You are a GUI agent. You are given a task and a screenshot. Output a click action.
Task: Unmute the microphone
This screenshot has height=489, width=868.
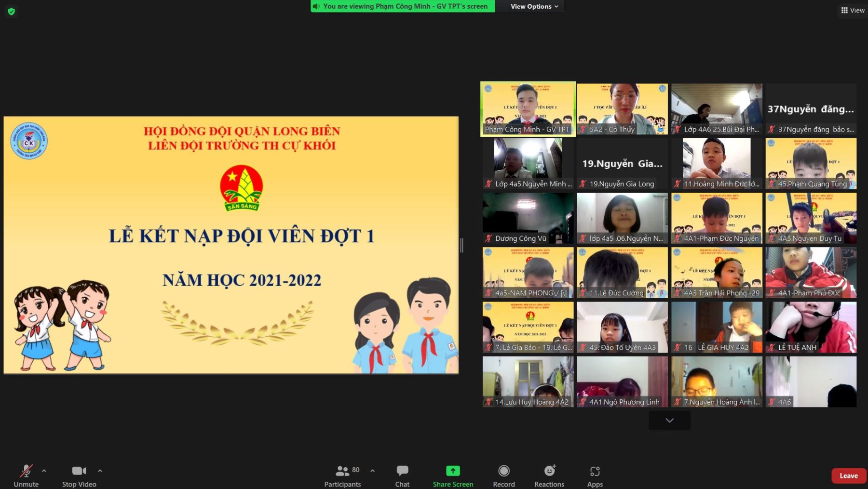[26, 475]
